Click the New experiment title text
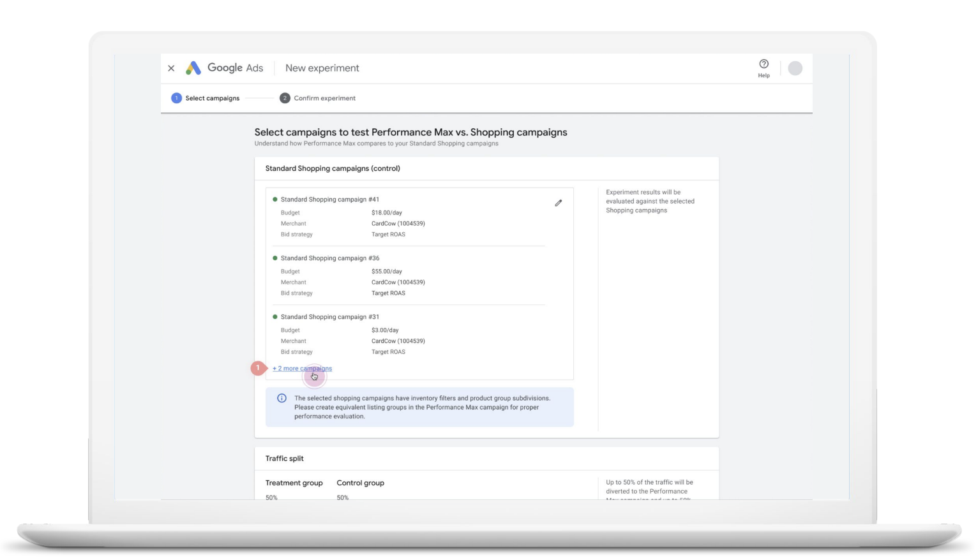978x560 pixels. point(322,68)
